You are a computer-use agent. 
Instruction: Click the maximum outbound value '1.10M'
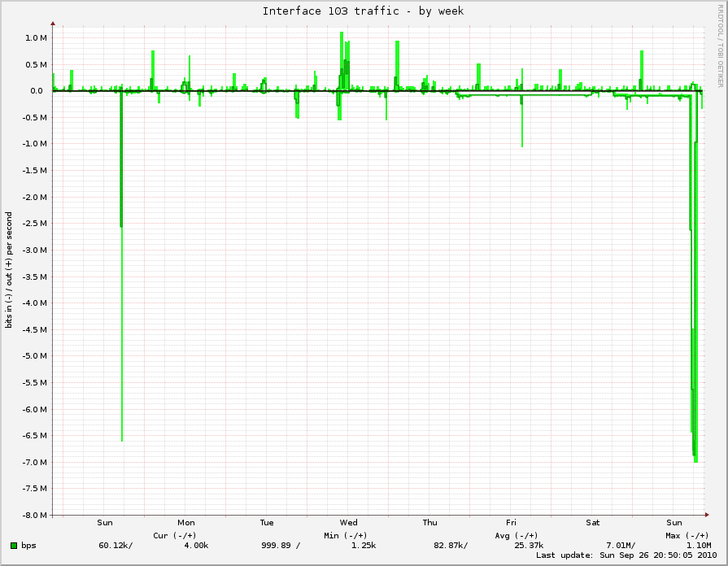(x=699, y=546)
